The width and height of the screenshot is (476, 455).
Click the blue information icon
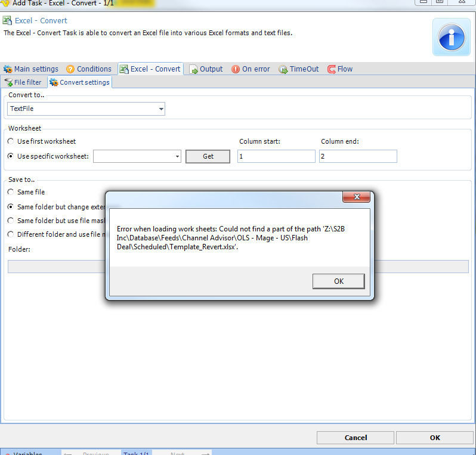452,37
